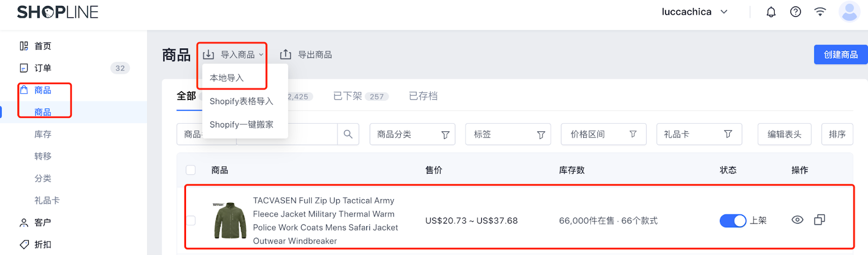Tick the TACVASEN jacket row checkbox
The height and width of the screenshot is (255, 868).
coord(191,220)
